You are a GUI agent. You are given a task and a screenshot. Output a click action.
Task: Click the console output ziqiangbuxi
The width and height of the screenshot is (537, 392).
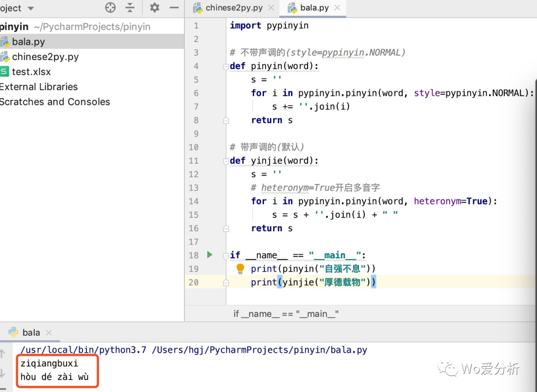pyautogui.click(x=49, y=363)
